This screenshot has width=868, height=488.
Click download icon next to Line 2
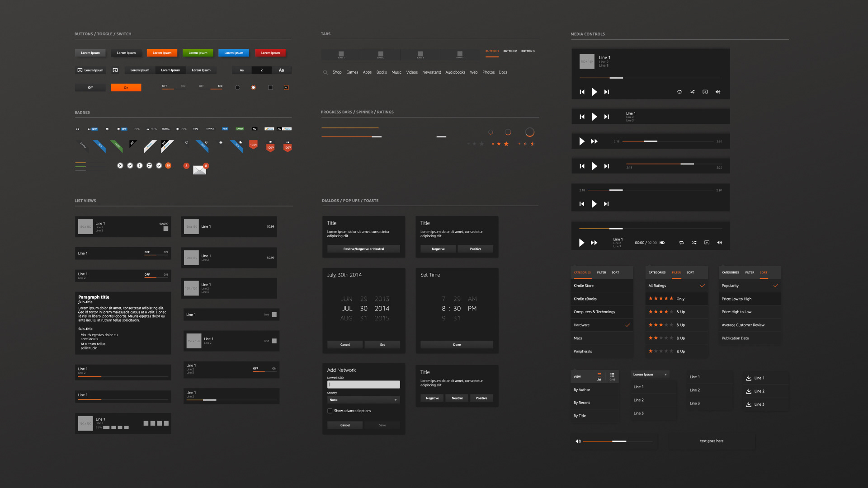click(749, 391)
